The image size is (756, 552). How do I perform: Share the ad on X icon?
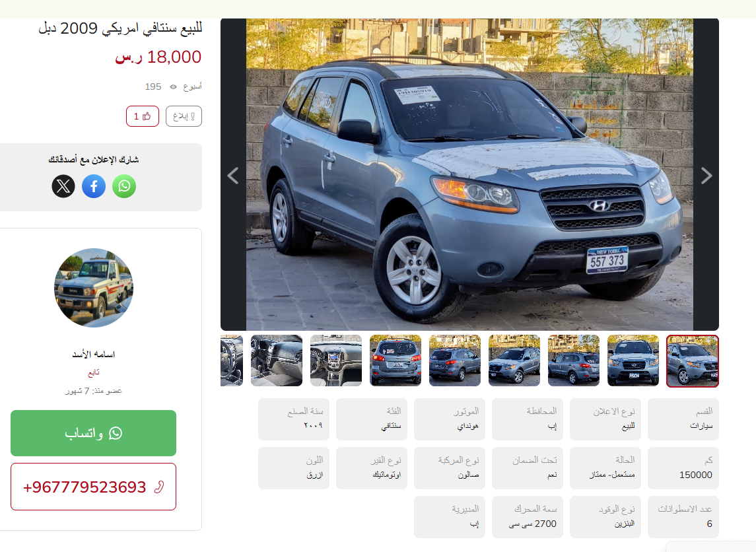(63, 186)
